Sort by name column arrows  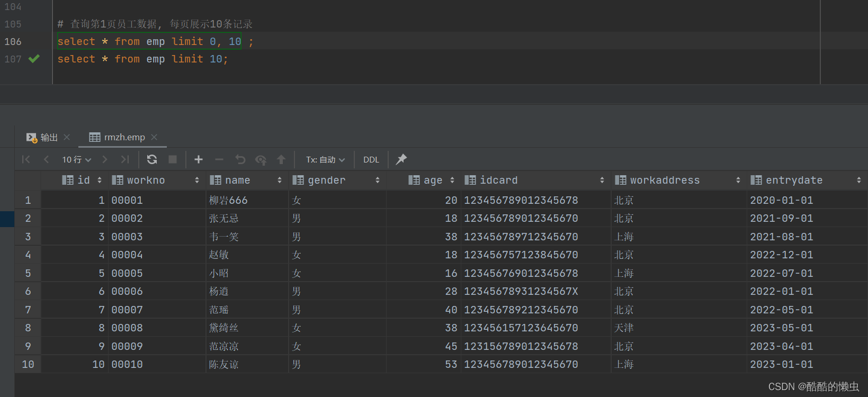(280, 180)
